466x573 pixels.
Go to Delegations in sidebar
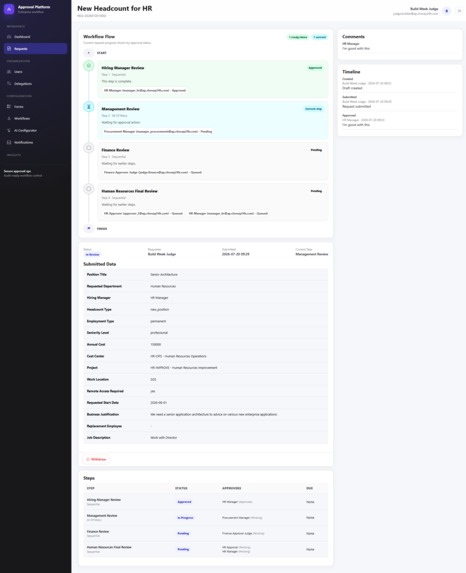tap(35, 84)
